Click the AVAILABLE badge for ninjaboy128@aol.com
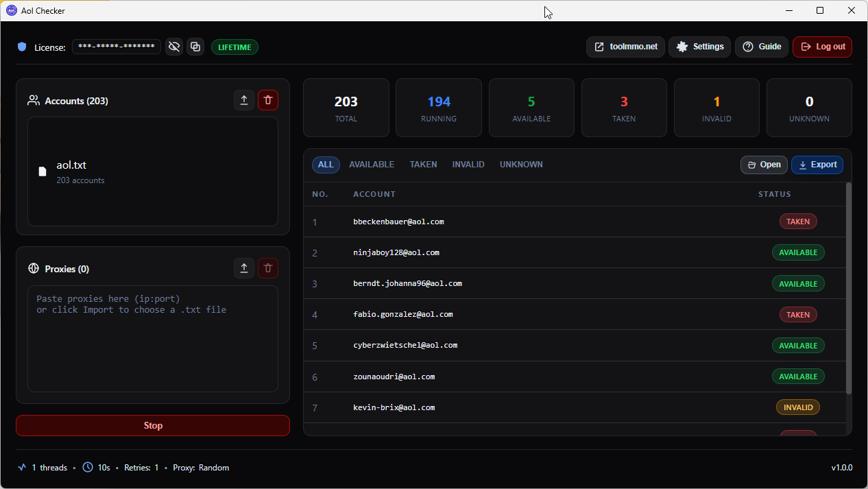Screen dimensions: 868x489 (x=798, y=252)
